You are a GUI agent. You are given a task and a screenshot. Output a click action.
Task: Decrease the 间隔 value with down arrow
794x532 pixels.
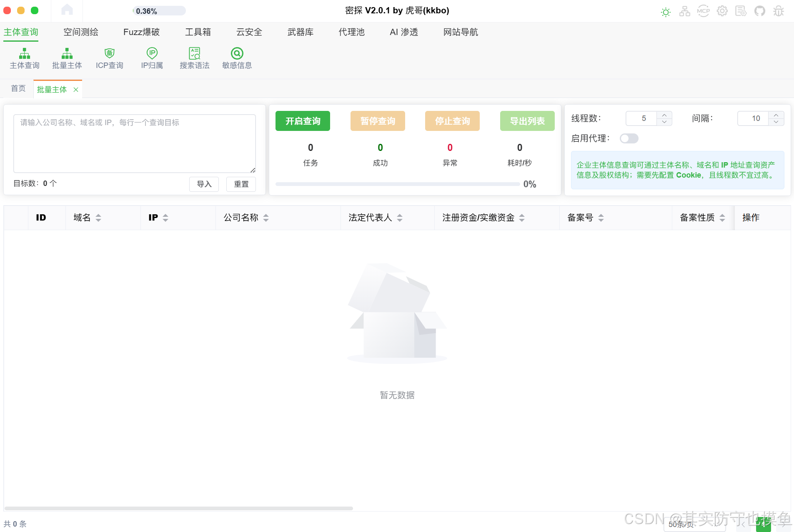tap(776, 122)
